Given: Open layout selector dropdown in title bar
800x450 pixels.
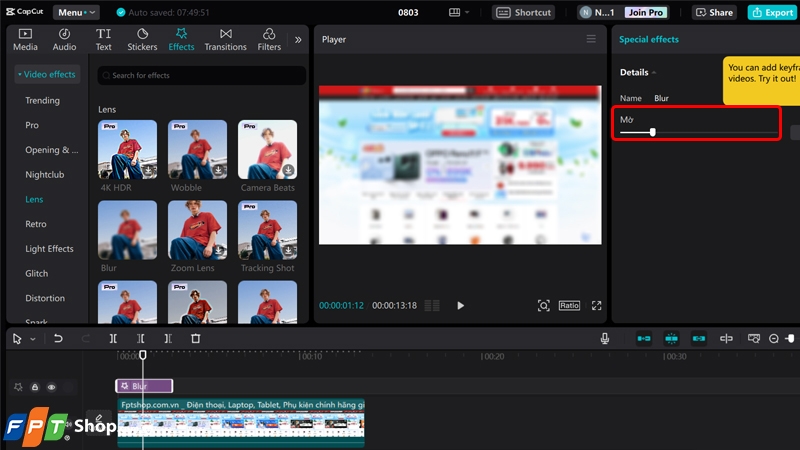Looking at the screenshot, I should pos(459,12).
